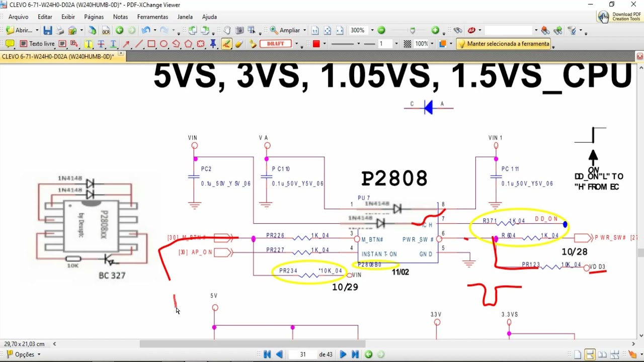Open the Exibir menu
This screenshot has width=644, height=362.
tap(68, 17)
